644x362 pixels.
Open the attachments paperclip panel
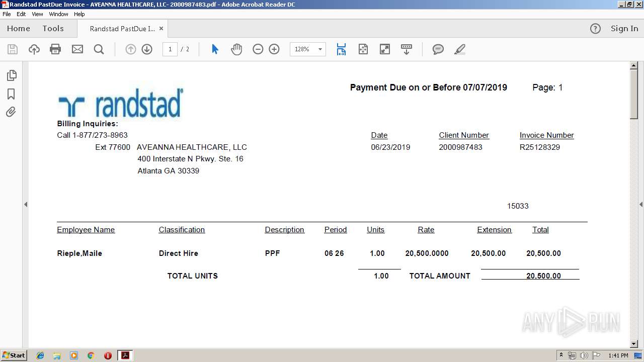click(x=11, y=112)
